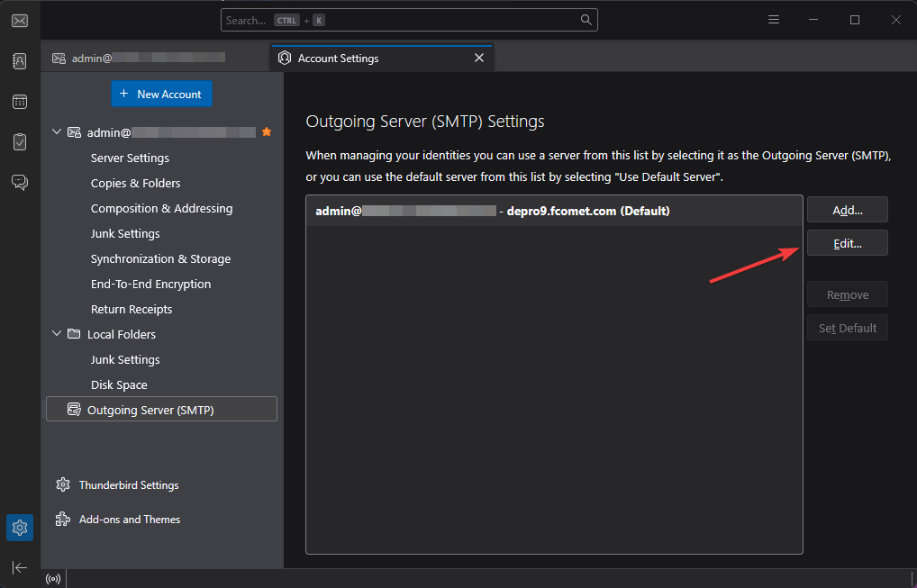Switch to the admin mail tab
Viewport: 917px width, 588px height.
click(x=156, y=58)
